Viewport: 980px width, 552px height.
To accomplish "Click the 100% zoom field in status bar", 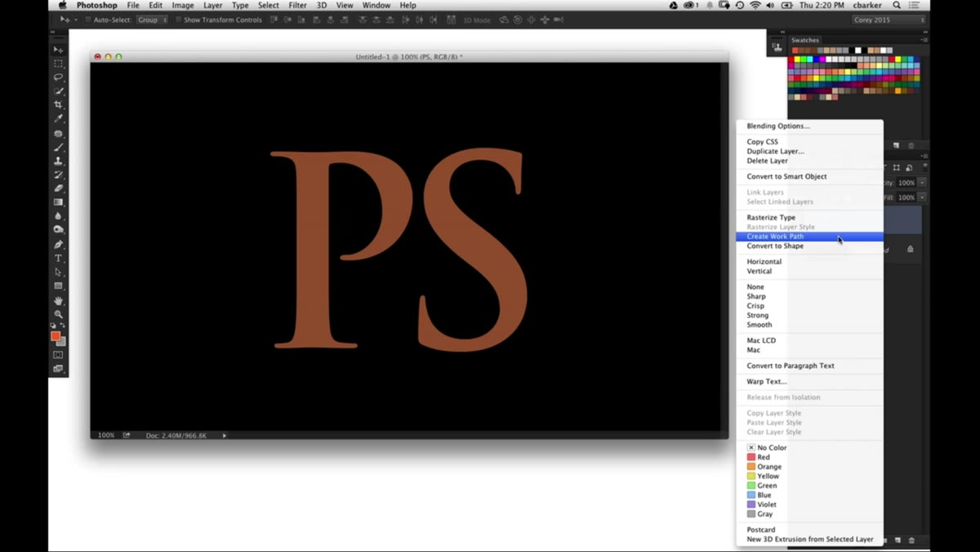I will coord(106,435).
